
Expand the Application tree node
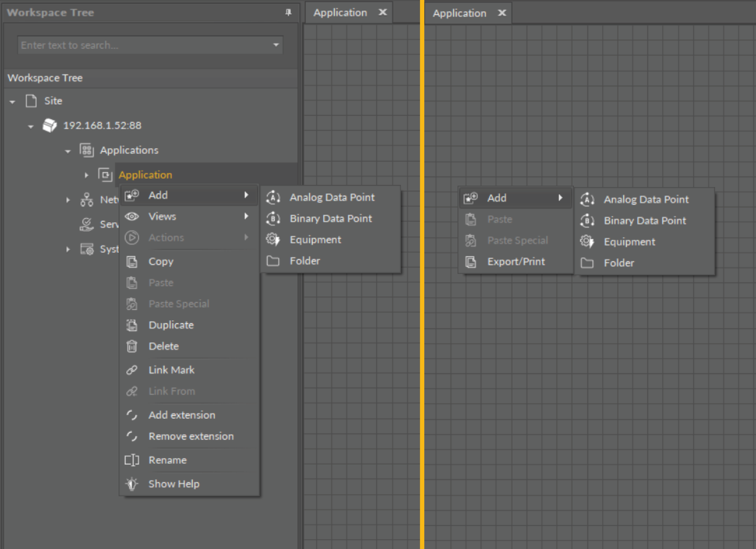pos(86,175)
